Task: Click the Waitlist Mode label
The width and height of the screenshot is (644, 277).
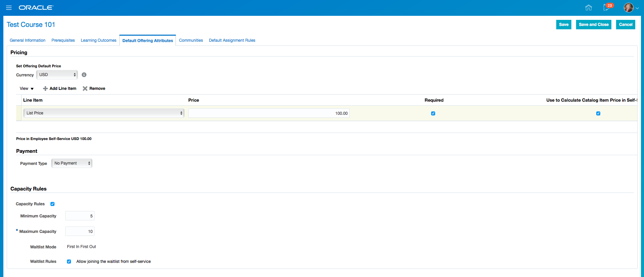Action: pos(43,247)
